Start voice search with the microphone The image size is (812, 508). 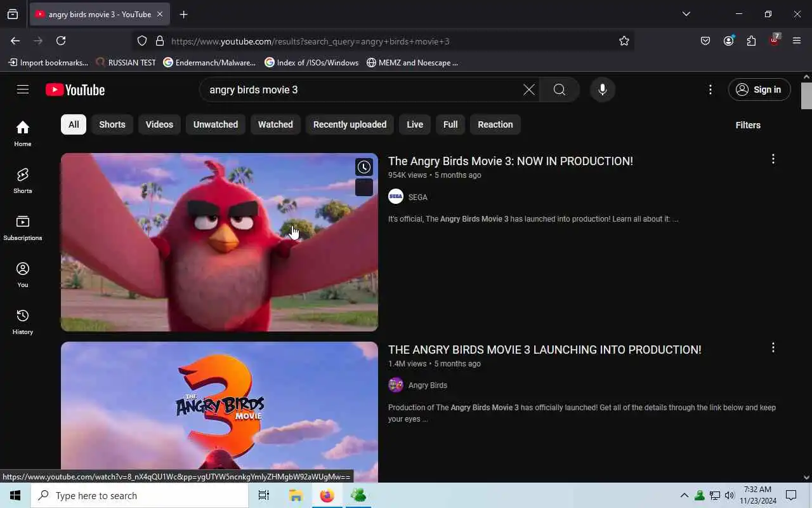point(603,90)
